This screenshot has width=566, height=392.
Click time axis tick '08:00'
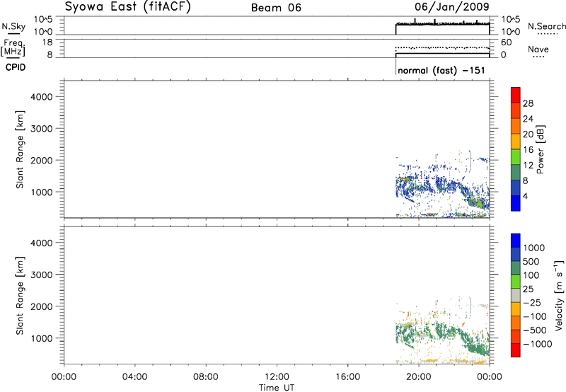click(x=206, y=377)
